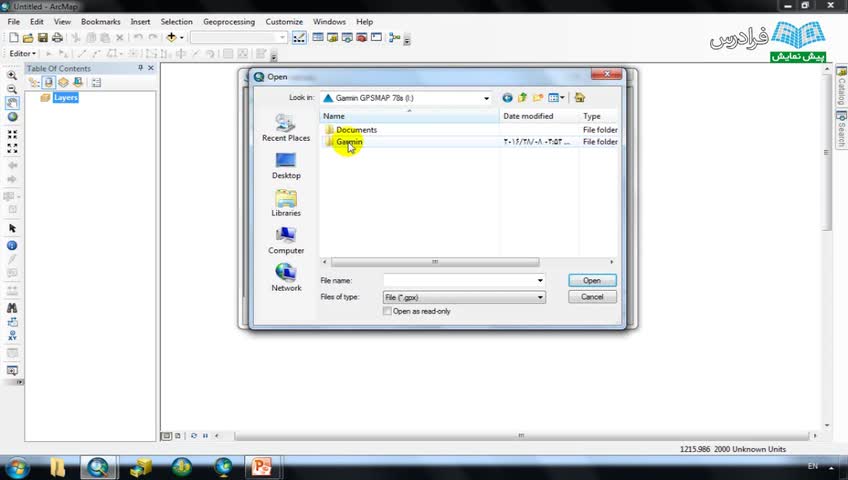
Task: Open the Selection menu
Action: [176, 22]
